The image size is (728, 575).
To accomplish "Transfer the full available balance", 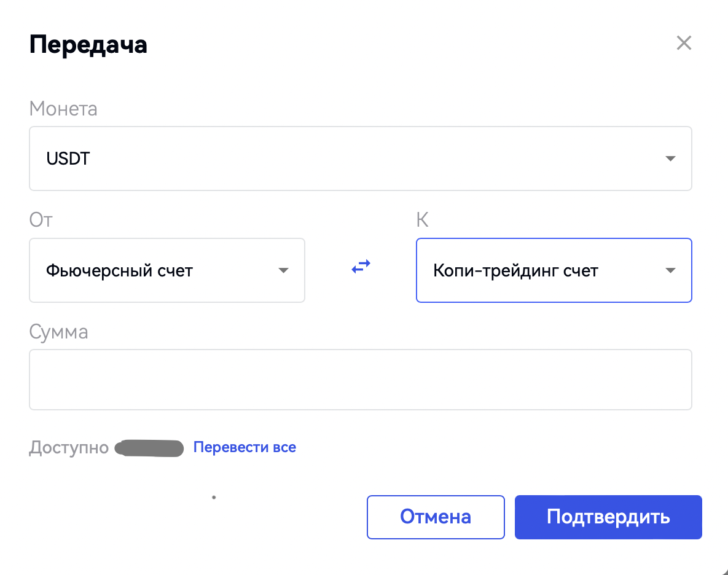I will (x=245, y=447).
